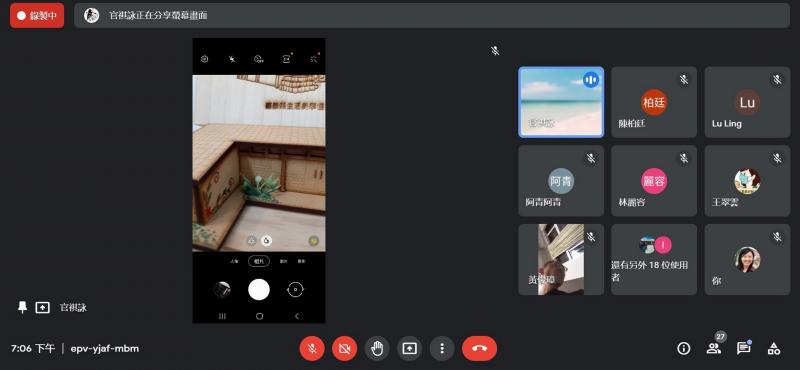Click the Lu brown avatar circle
Screen dimensions: 800x370
click(x=747, y=103)
